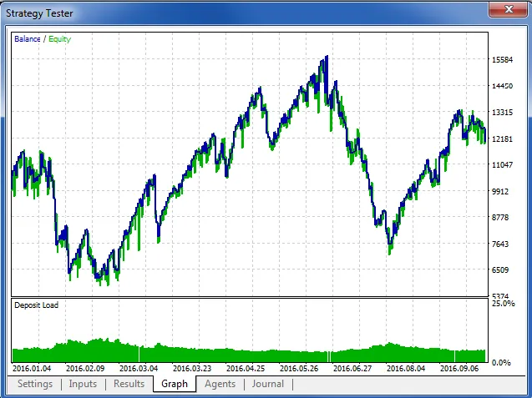Click the 5374 value on the balance scale
Screen dimensions: 532x398
(x=502, y=297)
